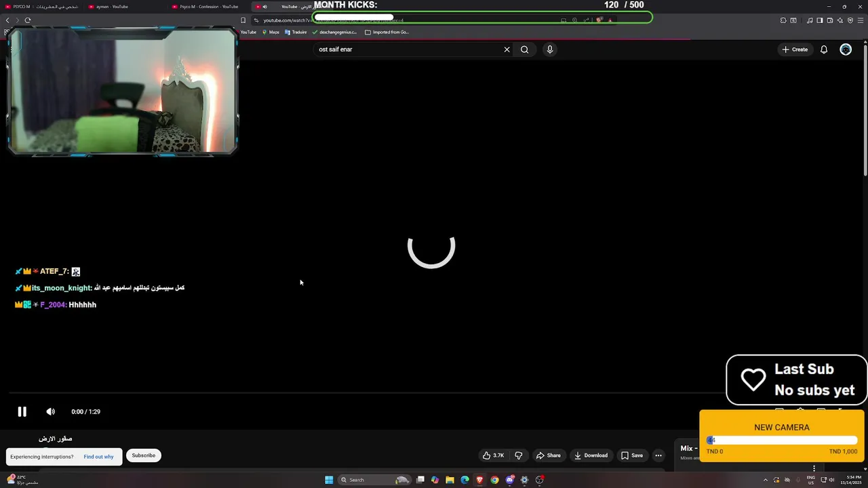Open the ENG US language switcher

811,480
